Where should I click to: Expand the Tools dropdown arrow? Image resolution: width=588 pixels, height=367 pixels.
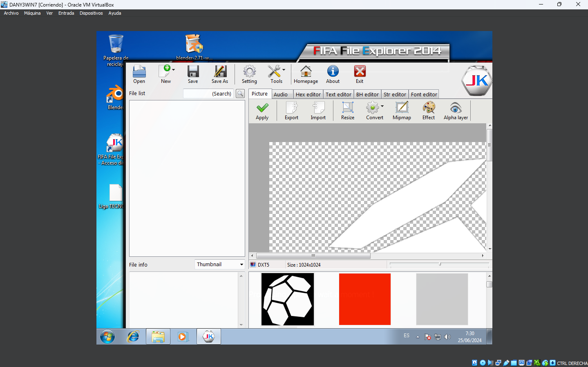pos(284,70)
